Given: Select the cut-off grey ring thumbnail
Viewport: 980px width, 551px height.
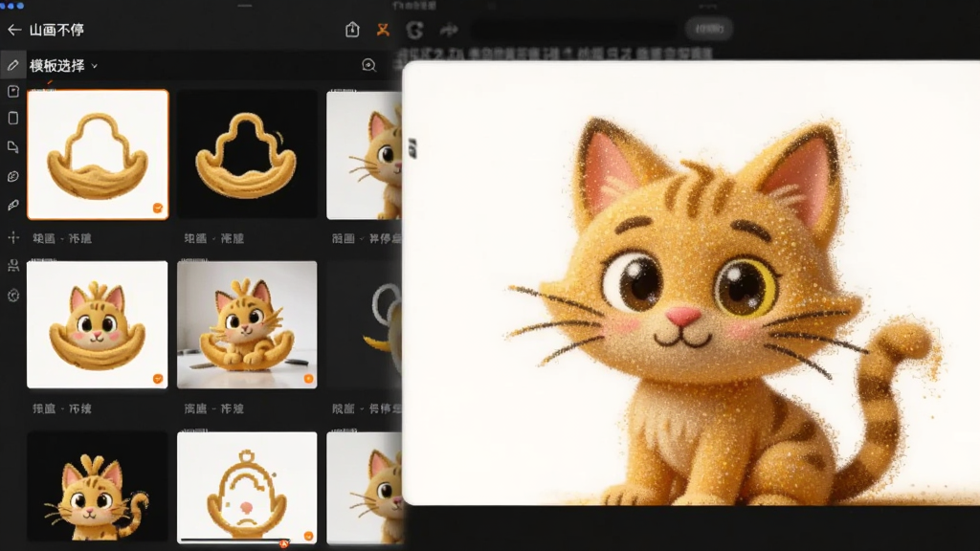Looking at the screenshot, I should tap(365, 325).
